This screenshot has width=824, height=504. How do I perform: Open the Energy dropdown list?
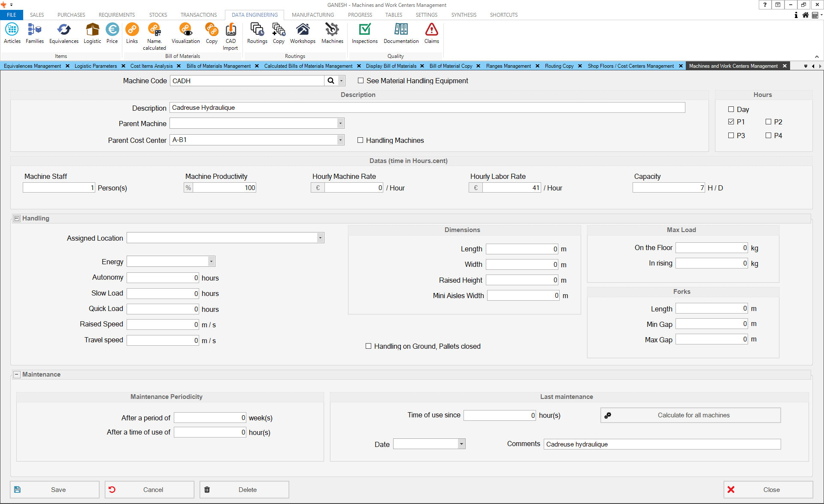(x=211, y=261)
